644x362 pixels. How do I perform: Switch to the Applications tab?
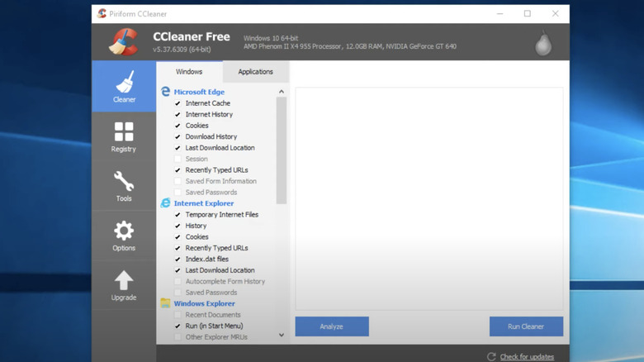(x=255, y=72)
